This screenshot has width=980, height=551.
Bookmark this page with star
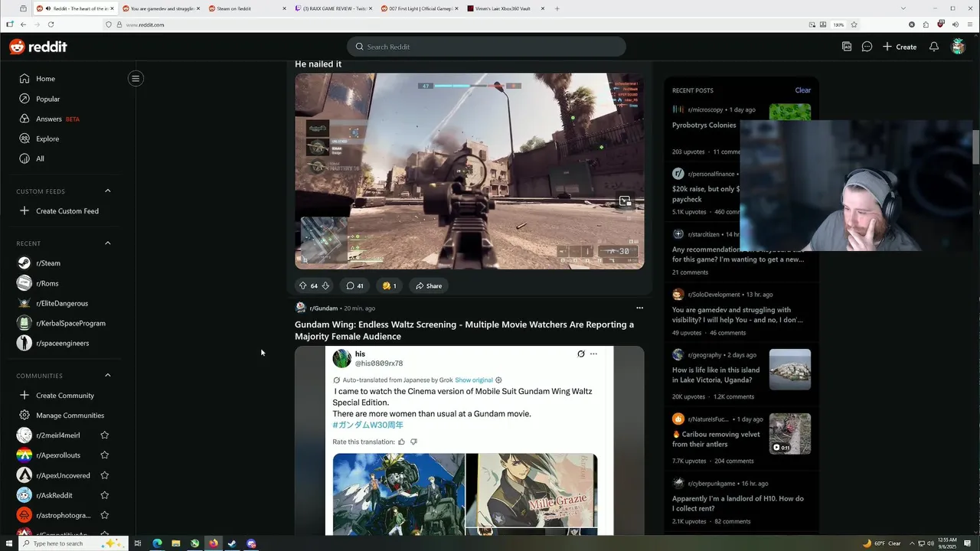point(854,24)
